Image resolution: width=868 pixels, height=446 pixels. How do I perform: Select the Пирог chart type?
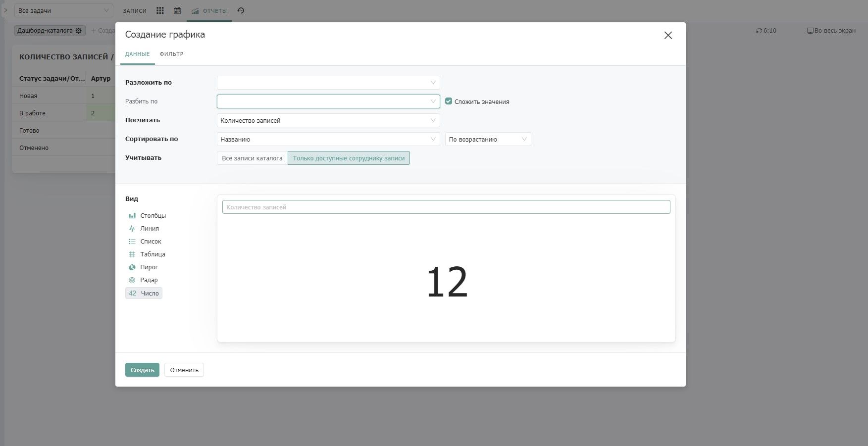[x=143, y=267]
